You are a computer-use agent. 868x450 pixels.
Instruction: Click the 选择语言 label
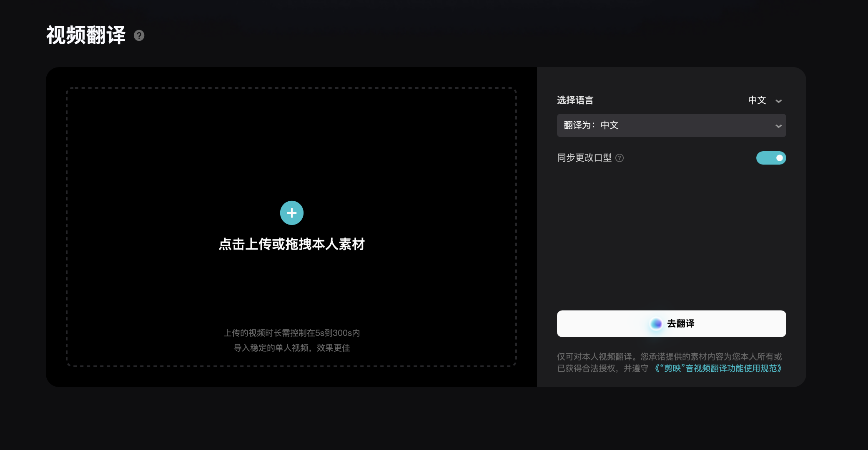575,100
